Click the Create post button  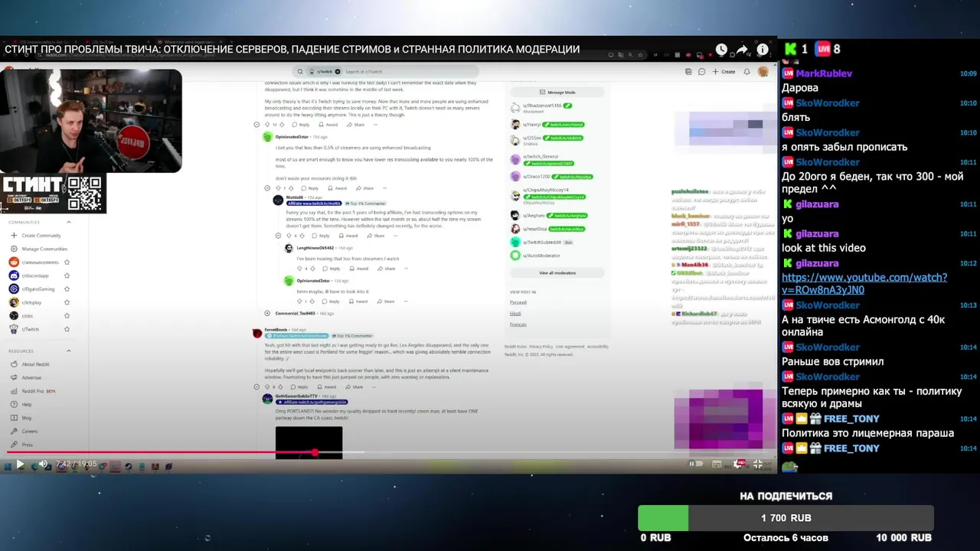[x=724, y=71]
